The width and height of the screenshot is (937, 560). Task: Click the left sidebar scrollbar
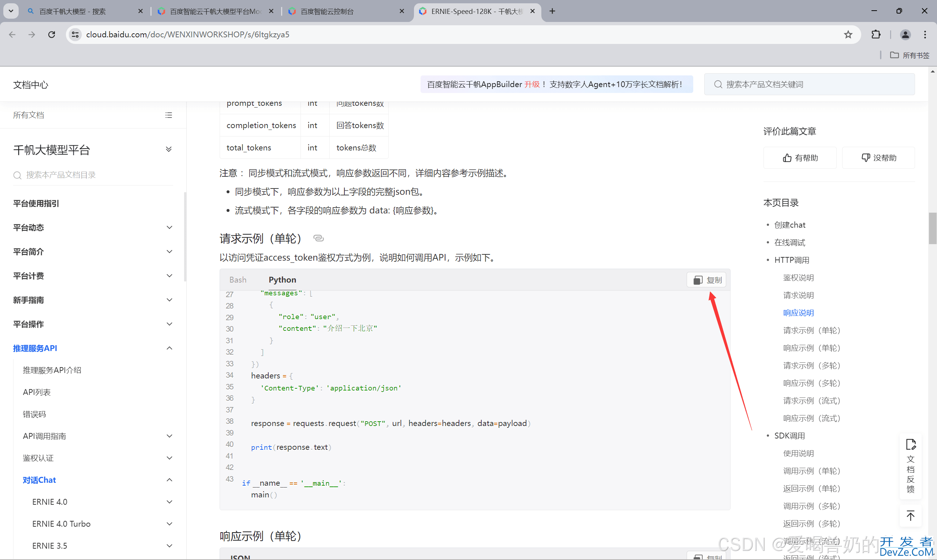click(x=185, y=236)
